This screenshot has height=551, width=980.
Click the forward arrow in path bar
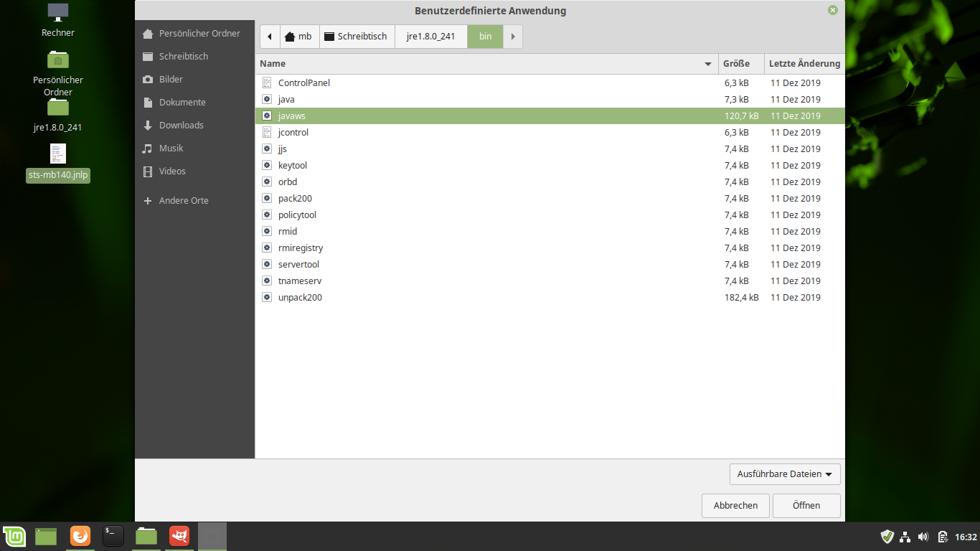click(513, 37)
